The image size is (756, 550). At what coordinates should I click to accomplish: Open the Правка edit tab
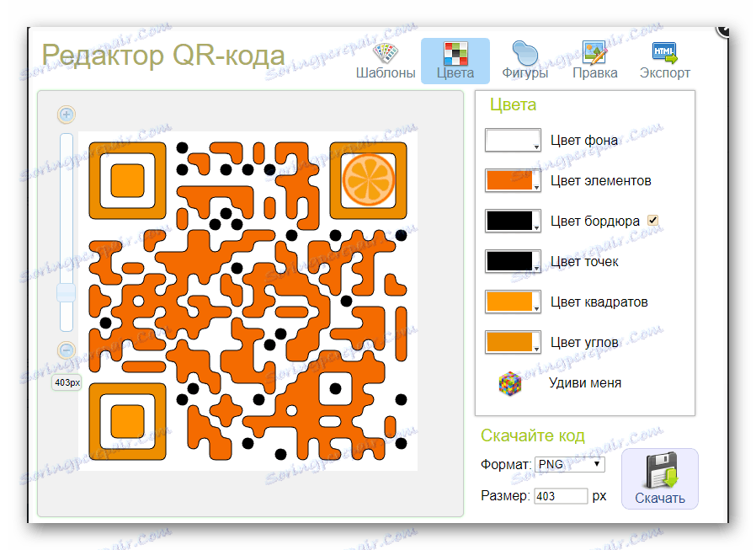[x=594, y=61]
